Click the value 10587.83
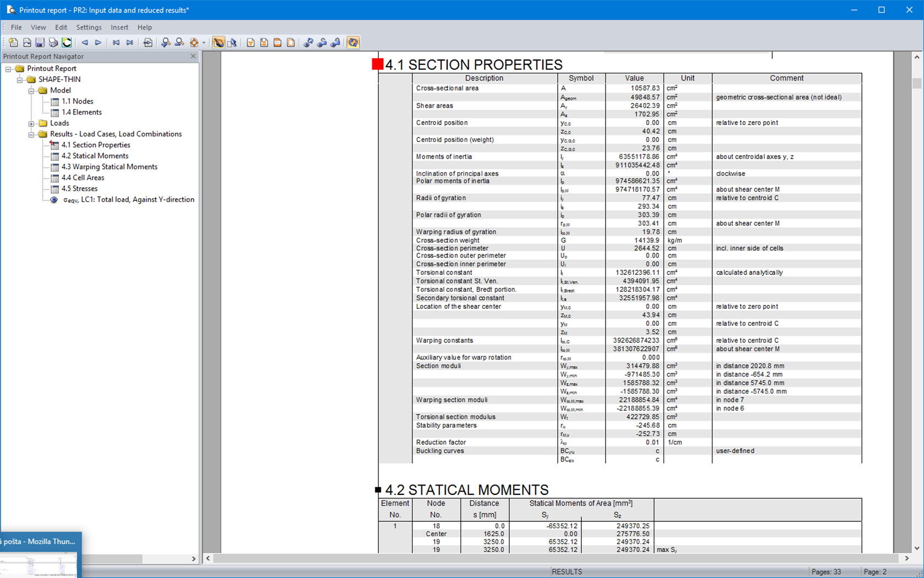This screenshot has height=578, width=924. [645, 88]
